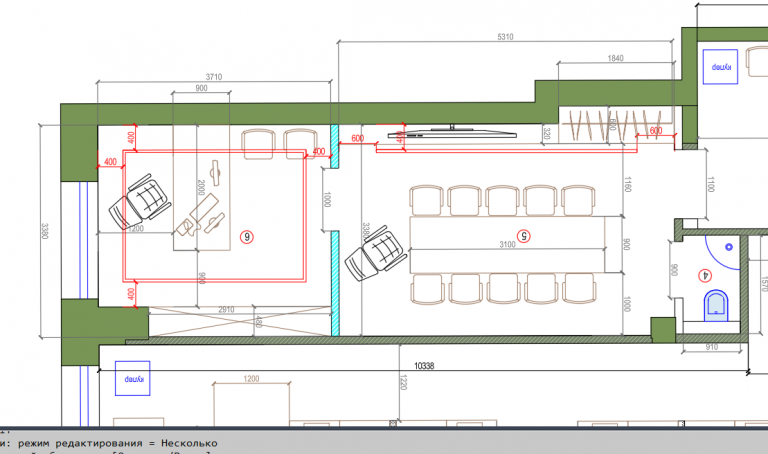Screen dimensions: 768x454
Task: Select the 480 niche depth dimension
Action: pos(259,321)
